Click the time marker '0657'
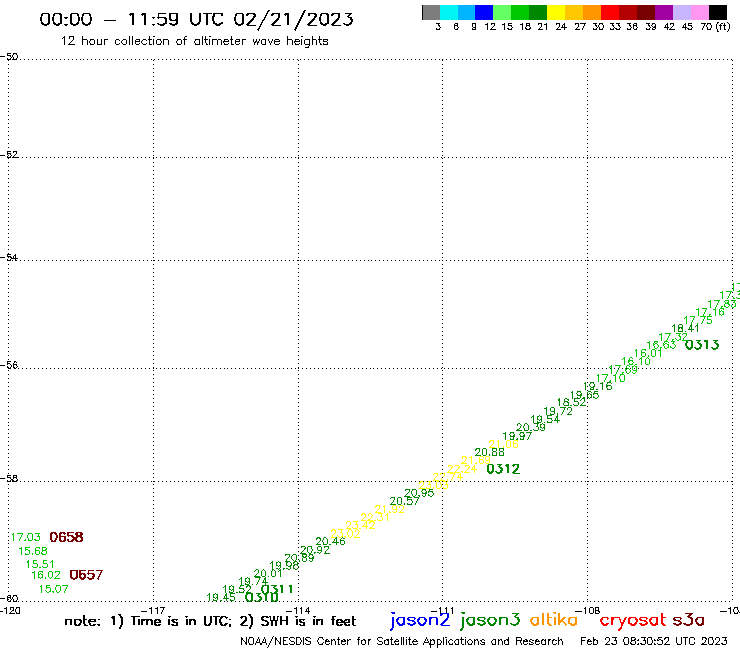This screenshot has height=650, width=740. click(x=86, y=575)
